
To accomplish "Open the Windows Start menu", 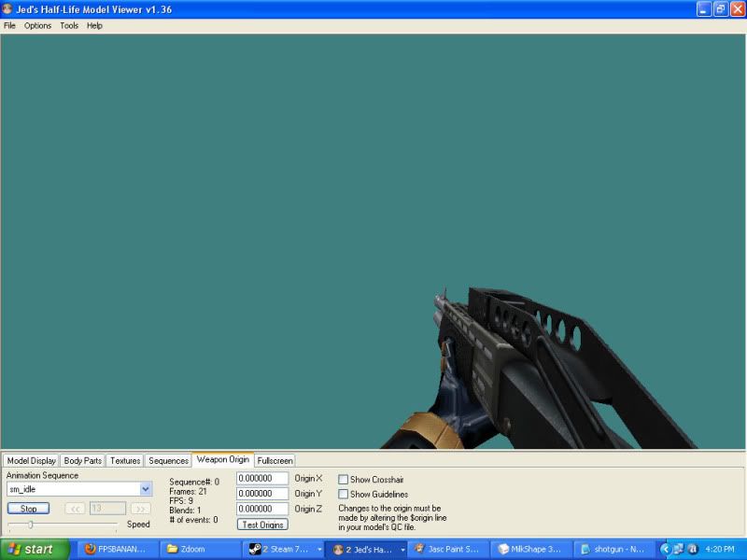I will 35,549.
